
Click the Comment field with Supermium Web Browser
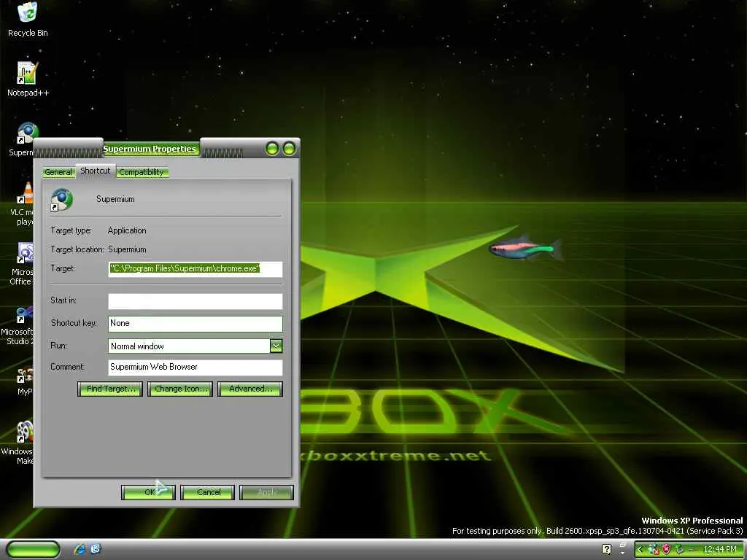196,367
